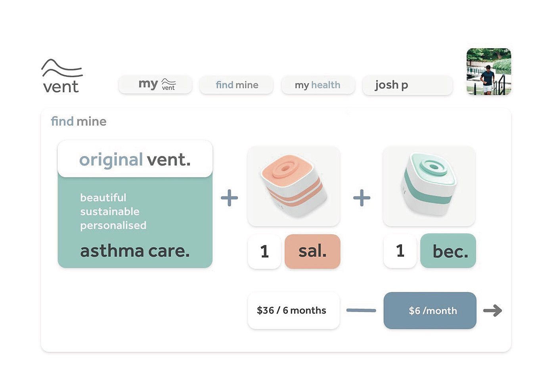This screenshot has width=555, height=392.
Task: Open the 'my vent' tab
Action: point(155,85)
